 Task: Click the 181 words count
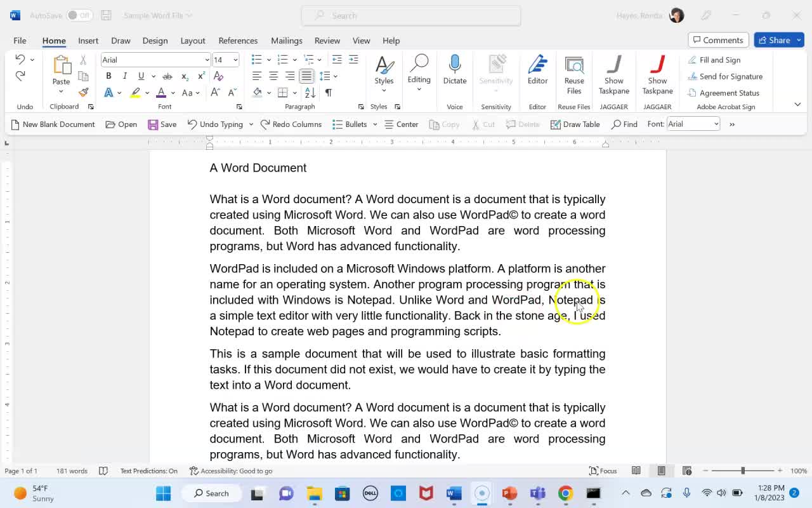click(x=72, y=471)
